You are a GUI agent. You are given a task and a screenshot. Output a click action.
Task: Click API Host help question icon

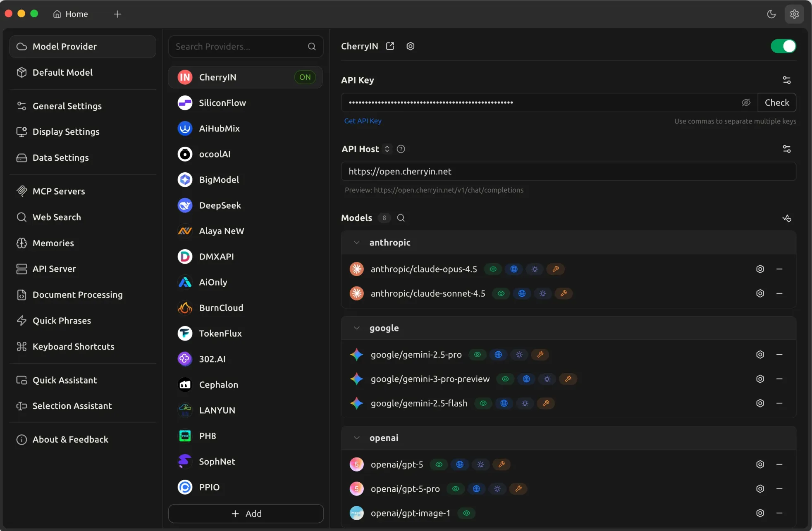pyautogui.click(x=401, y=149)
